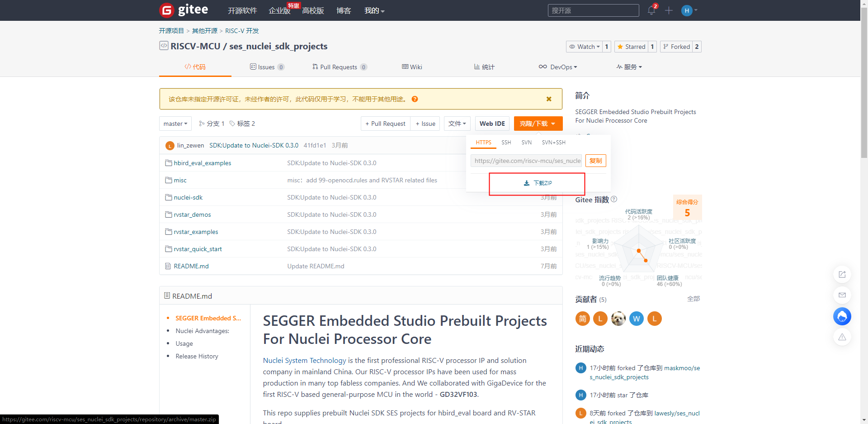Click the plus create-new icon in the header

coord(669,10)
